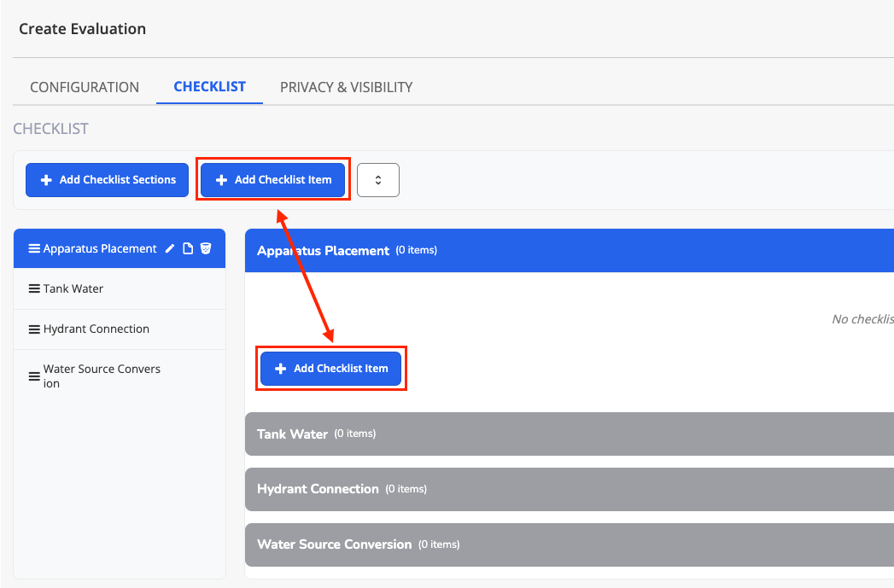Open the CONFIGURATION tab
The height and width of the screenshot is (588, 894).
(x=85, y=87)
